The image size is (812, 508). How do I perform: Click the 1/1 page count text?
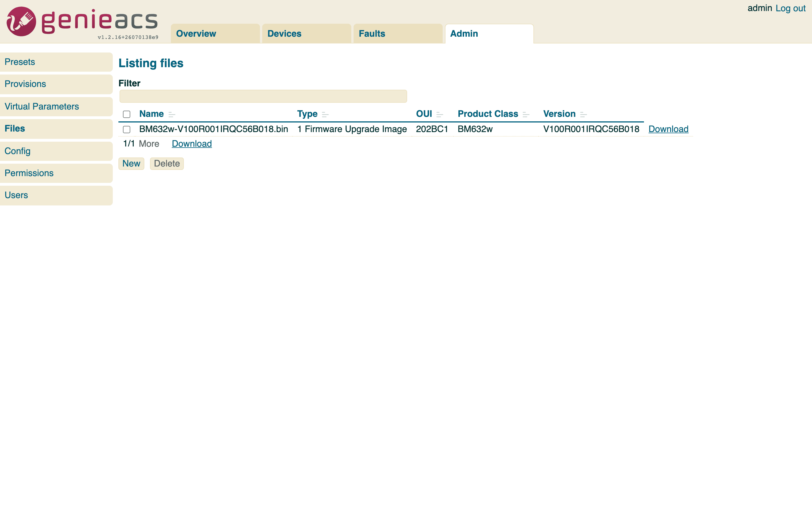tap(129, 144)
